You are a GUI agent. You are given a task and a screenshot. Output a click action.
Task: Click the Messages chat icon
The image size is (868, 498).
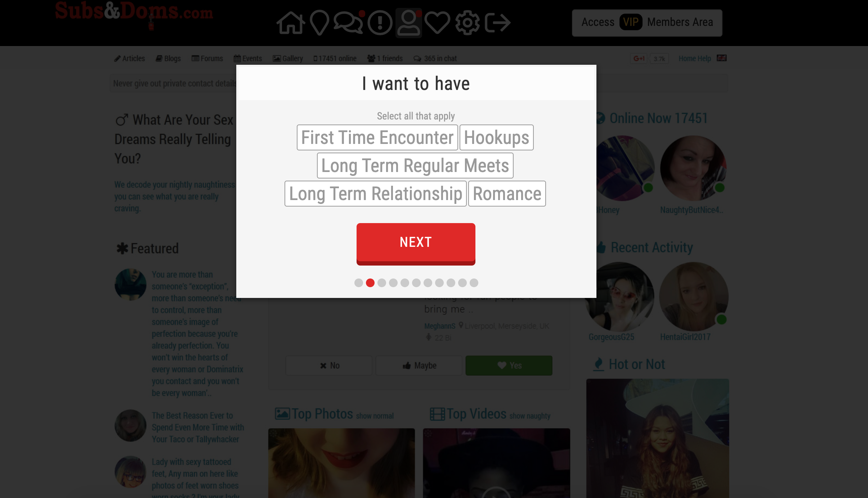click(x=349, y=23)
